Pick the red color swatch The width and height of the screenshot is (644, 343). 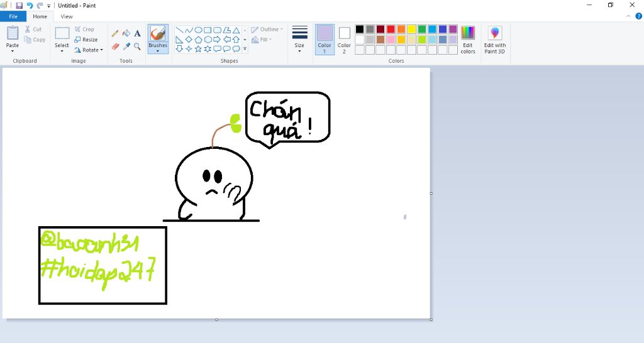point(391,29)
